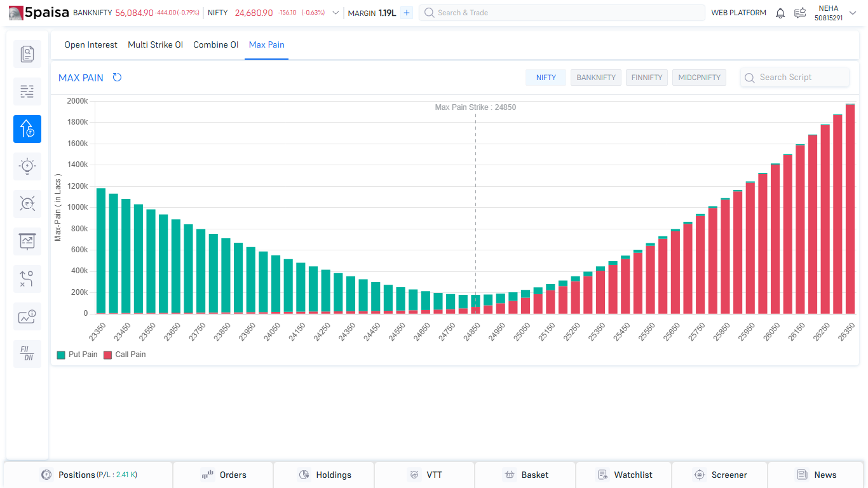868x488 pixels.
Task: Click the Max Pain Strike : 24850 label
Action: point(475,107)
